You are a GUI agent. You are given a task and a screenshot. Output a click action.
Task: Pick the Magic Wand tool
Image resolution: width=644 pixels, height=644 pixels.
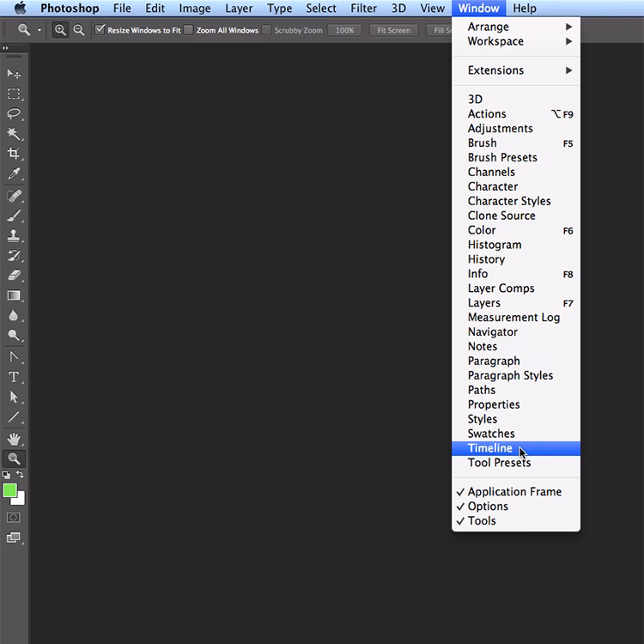[14, 134]
